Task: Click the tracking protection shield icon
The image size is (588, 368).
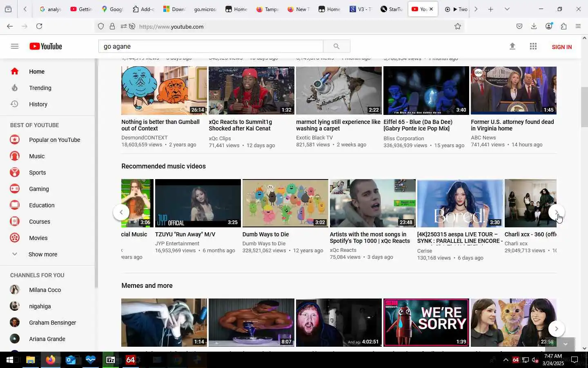Action: [101, 27]
